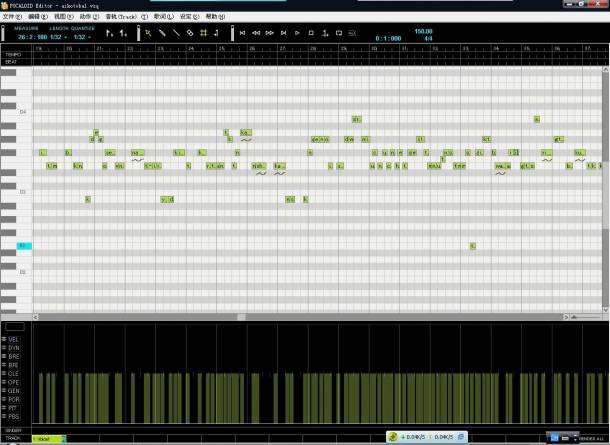The width and height of the screenshot is (610, 445).
Task: Click the green network monitor icon
Action: click(393, 437)
